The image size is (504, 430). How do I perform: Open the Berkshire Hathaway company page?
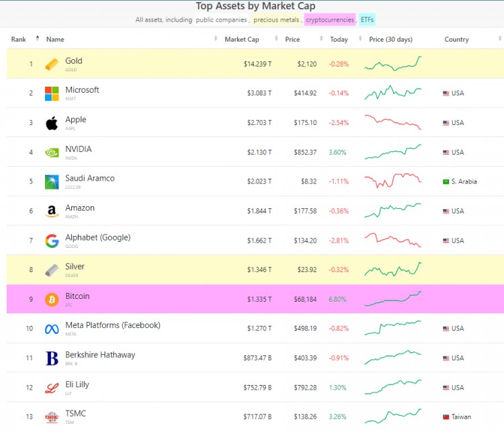(100, 355)
